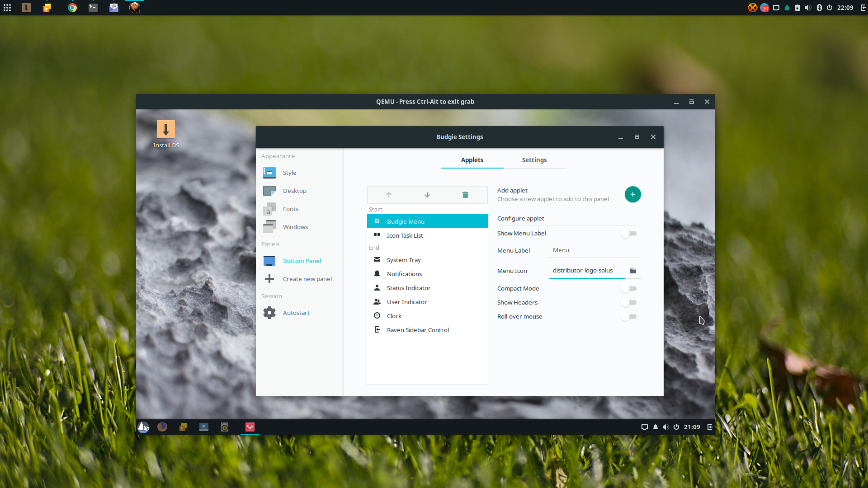The height and width of the screenshot is (488, 868).
Task: Select Status Indicator applet row
Action: [x=427, y=288]
